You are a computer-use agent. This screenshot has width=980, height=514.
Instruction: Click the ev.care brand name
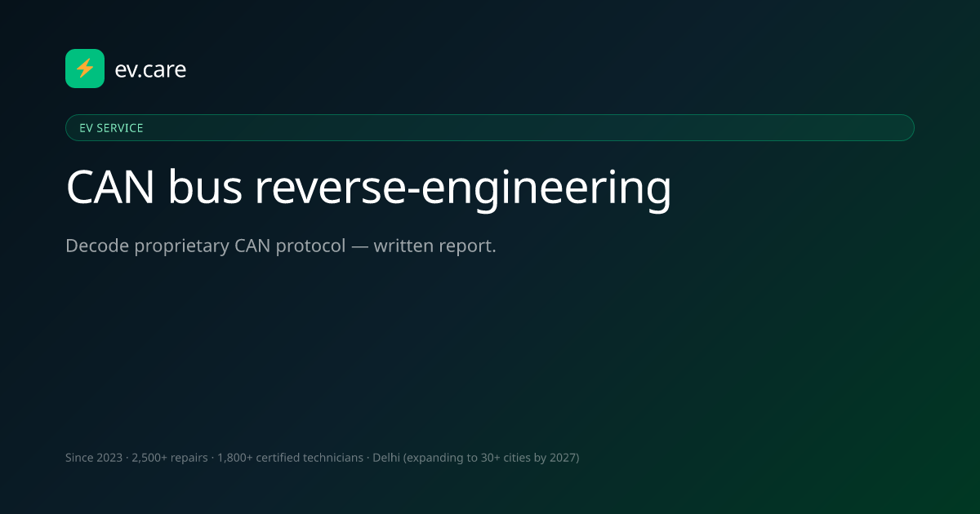coord(151,69)
